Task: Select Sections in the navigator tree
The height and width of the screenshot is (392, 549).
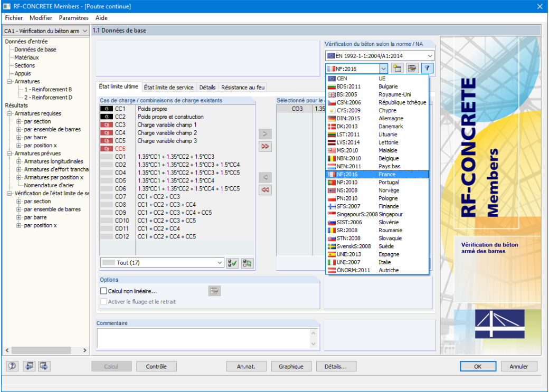Action: [24, 65]
